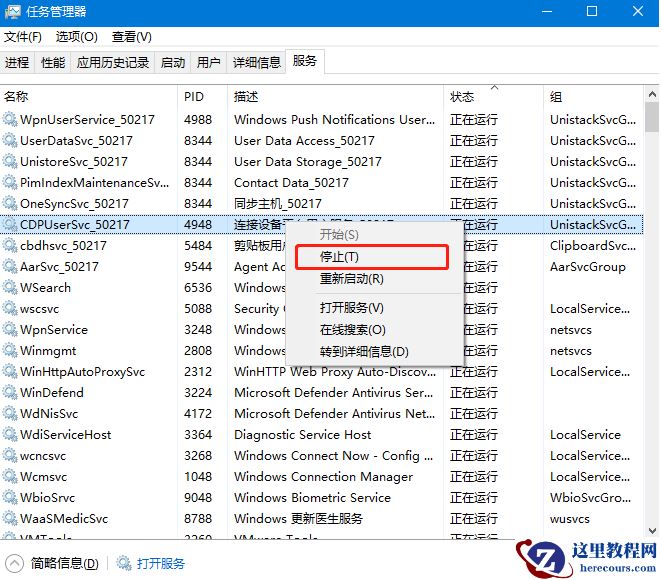662x580 pixels.
Task: Click the description 'Windows Biometric Service'
Action: click(312, 498)
